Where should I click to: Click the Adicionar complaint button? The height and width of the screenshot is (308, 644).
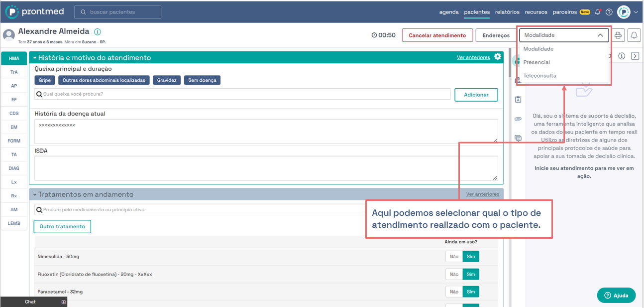click(x=476, y=95)
